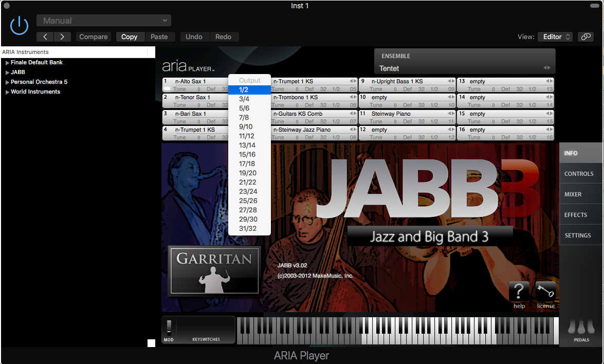Viewport: 604px width, 364px height.
Task: Select output 31/32 in the menu
Action: tap(250, 228)
